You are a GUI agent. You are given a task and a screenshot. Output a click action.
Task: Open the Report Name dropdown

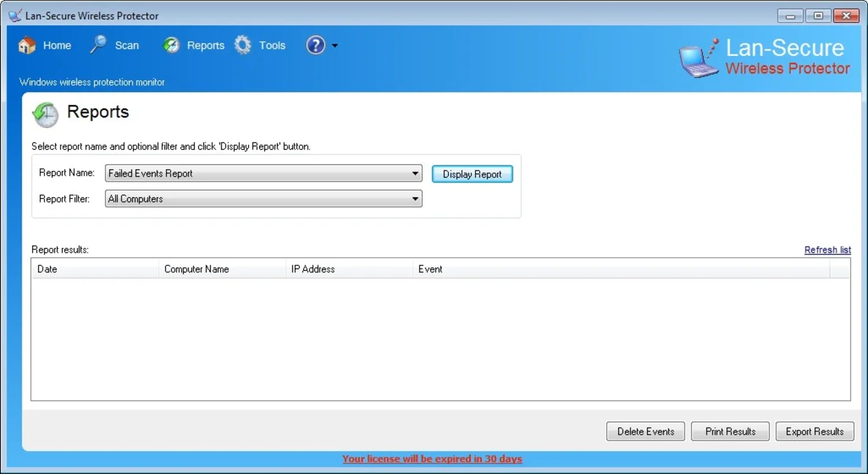click(263, 174)
